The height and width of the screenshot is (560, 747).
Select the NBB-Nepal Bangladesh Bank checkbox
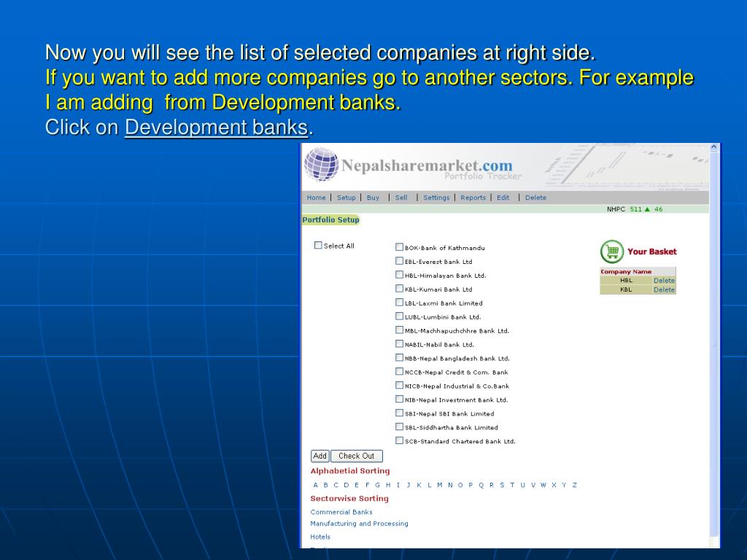pyautogui.click(x=399, y=357)
